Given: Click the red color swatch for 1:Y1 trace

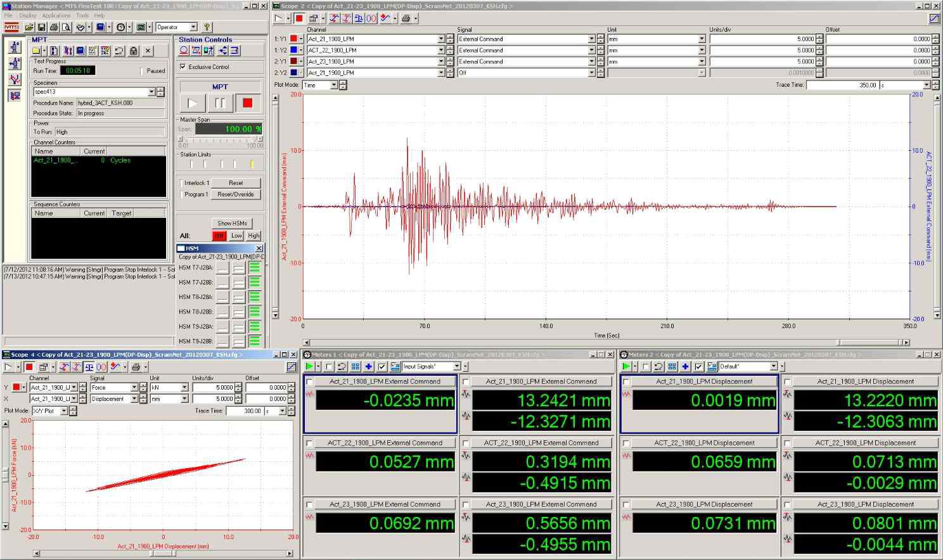Looking at the screenshot, I should click(293, 39).
